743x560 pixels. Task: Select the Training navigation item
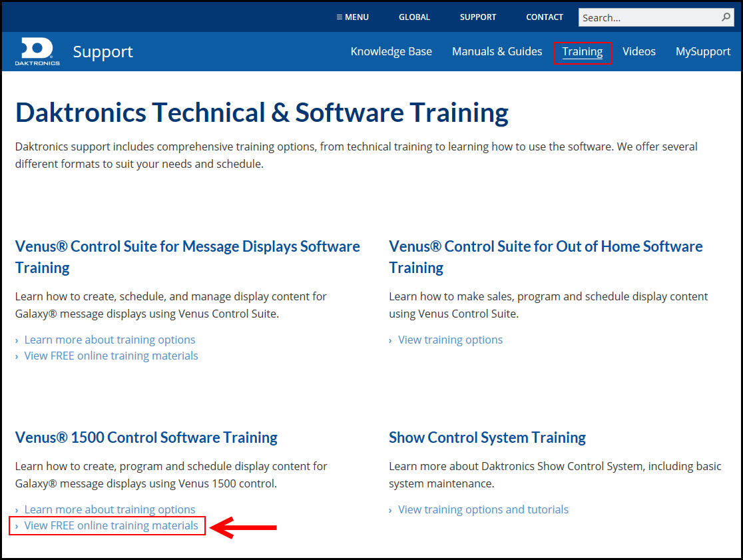pyautogui.click(x=582, y=51)
